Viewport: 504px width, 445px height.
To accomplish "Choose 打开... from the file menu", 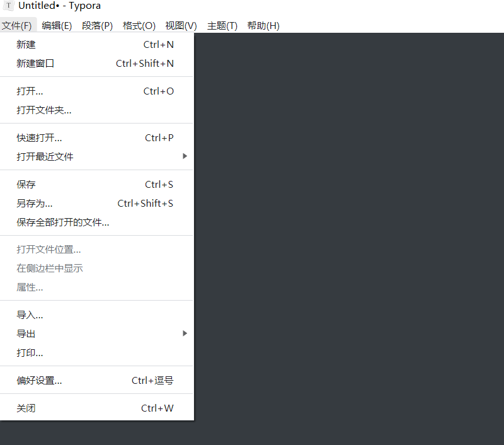I will click(x=97, y=91).
